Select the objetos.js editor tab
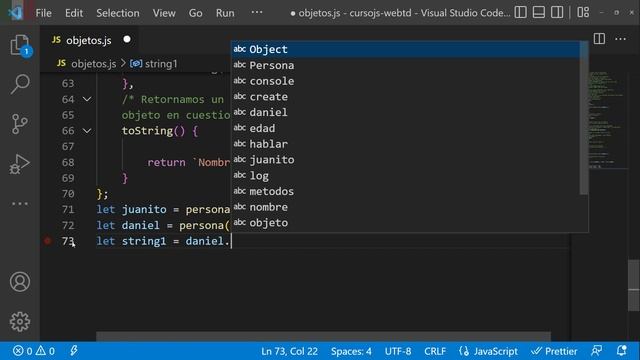The width and height of the screenshot is (640, 360). pos(89,40)
